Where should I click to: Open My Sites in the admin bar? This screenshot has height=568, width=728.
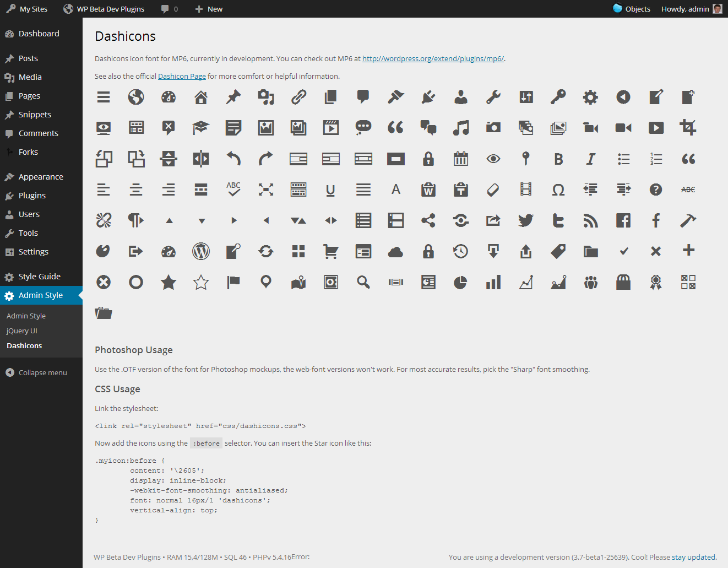[x=27, y=9]
